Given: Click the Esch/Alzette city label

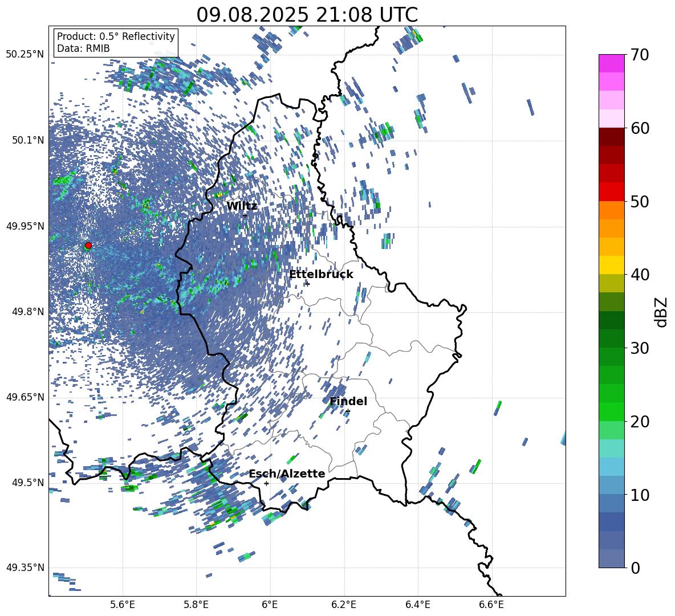Looking at the screenshot, I should 287,474.
